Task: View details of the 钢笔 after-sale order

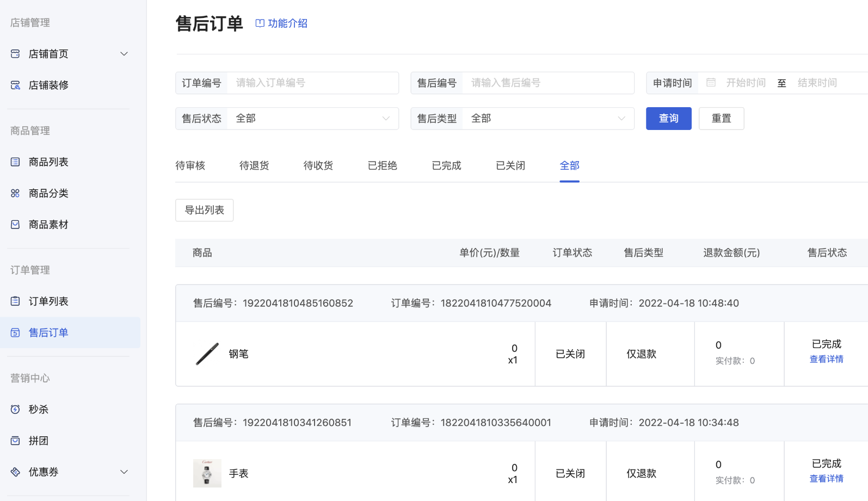Action: pos(827,359)
